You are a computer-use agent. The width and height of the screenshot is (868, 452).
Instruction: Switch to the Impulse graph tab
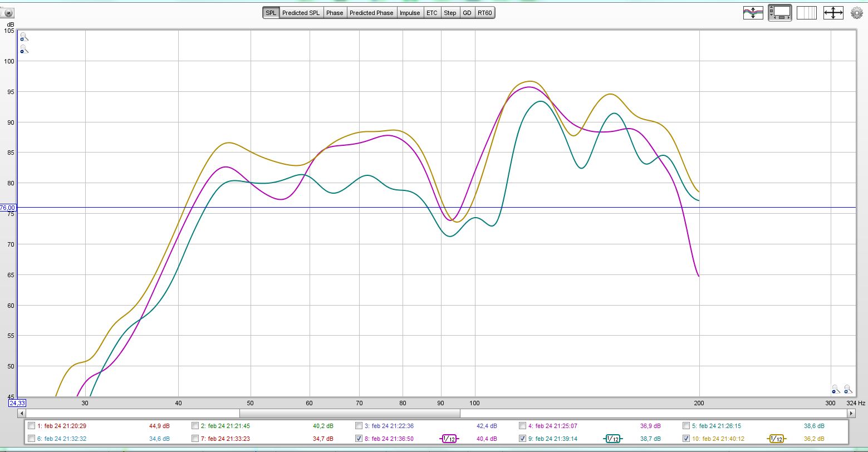409,13
